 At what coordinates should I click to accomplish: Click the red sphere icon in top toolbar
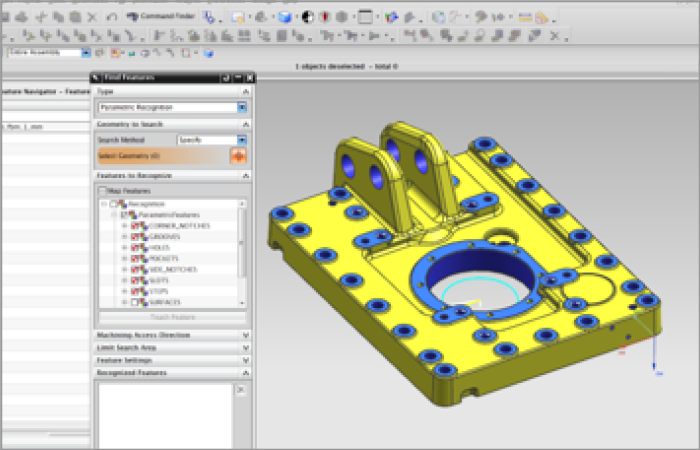[325, 17]
